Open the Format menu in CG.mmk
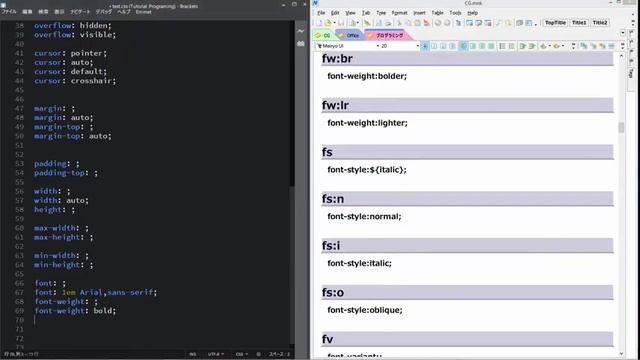 pos(399,13)
